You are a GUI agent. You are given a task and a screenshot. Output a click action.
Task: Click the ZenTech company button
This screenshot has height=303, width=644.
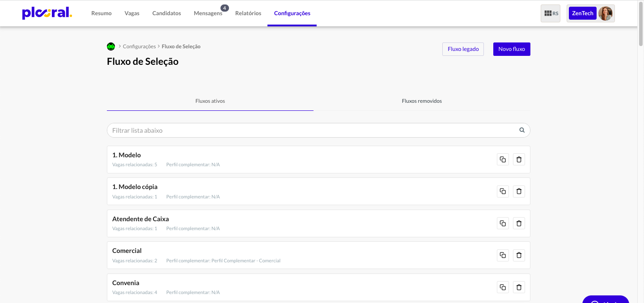pyautogui.click(x=583, y=13)
